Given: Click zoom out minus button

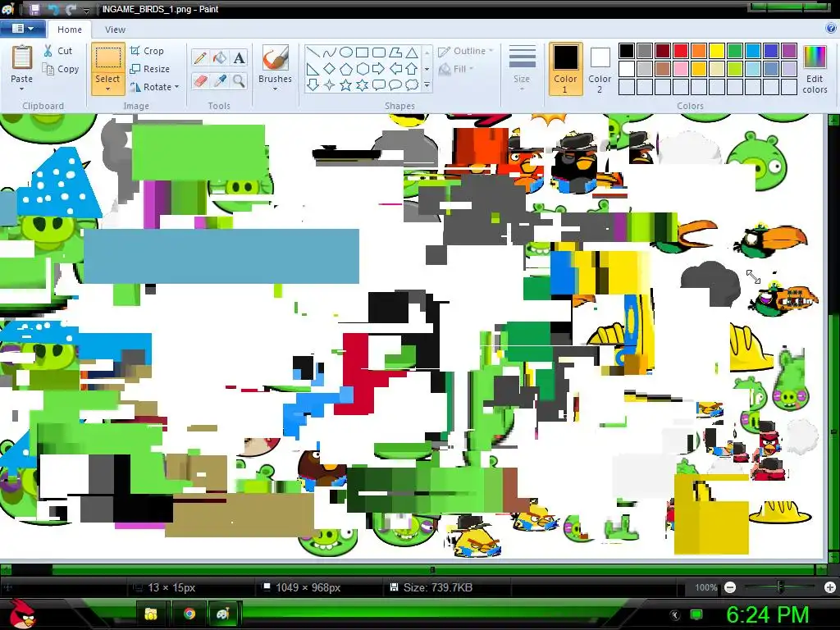Looking at the screenshot, I should 729,587.
